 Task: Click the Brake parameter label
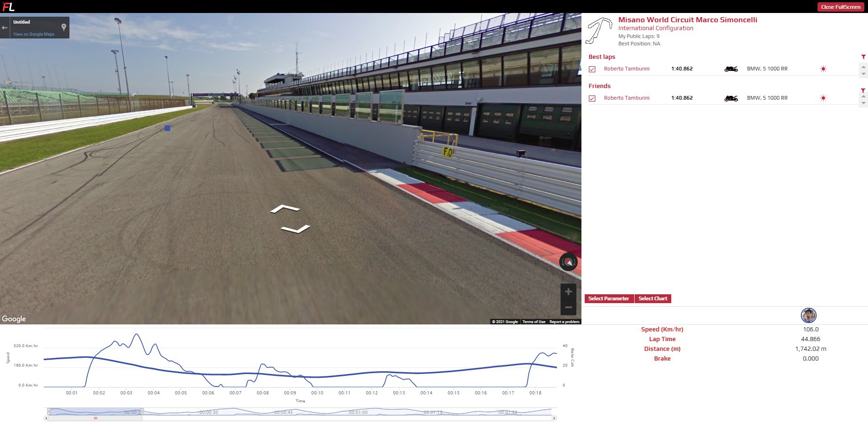[662, 359]
